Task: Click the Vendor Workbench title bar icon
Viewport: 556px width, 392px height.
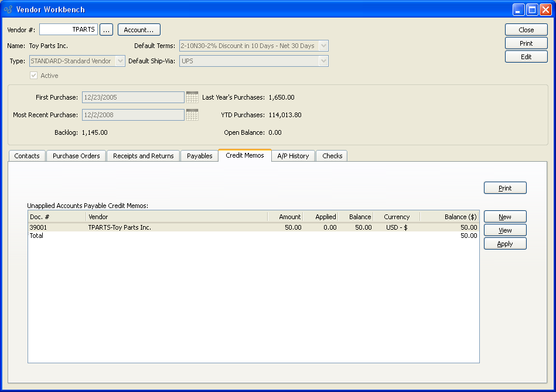Action: 8,9
